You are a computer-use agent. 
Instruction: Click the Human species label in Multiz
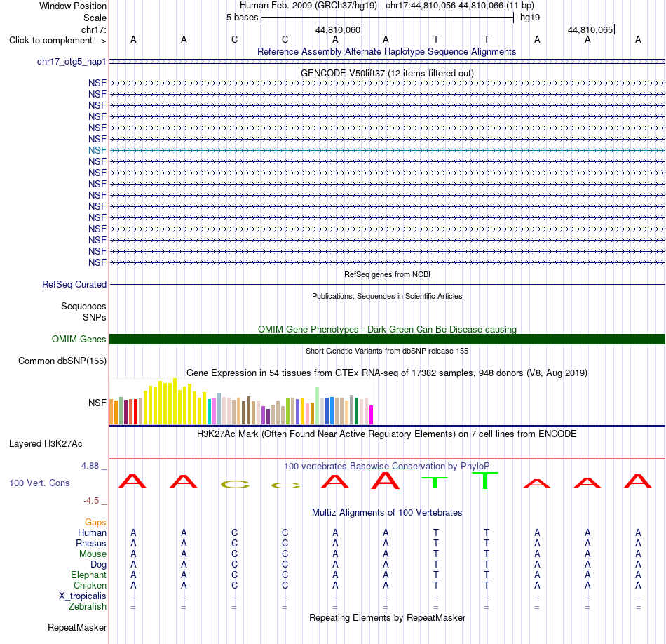coord(92,533)
